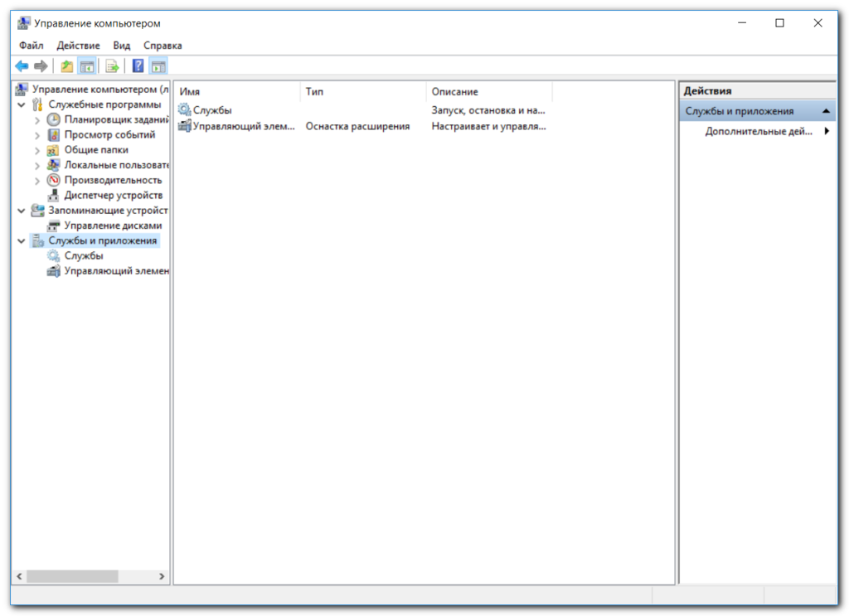849x616 pixels.
Task: Open the Вид menu
Action: click(122, 46)
